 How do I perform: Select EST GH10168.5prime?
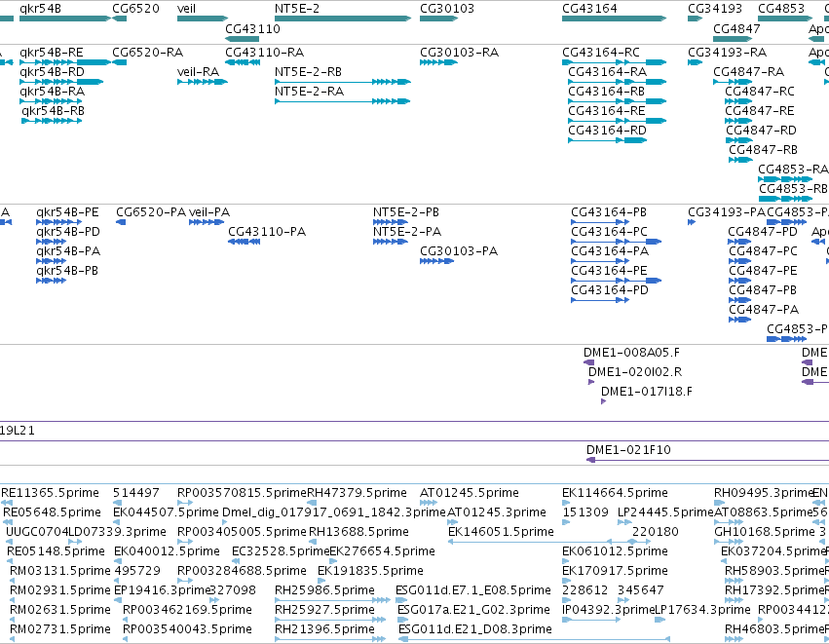[729, 542]
